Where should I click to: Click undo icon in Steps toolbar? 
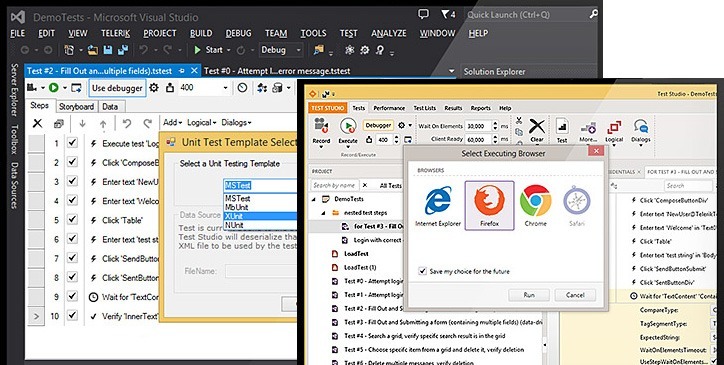tap(127, 123)
